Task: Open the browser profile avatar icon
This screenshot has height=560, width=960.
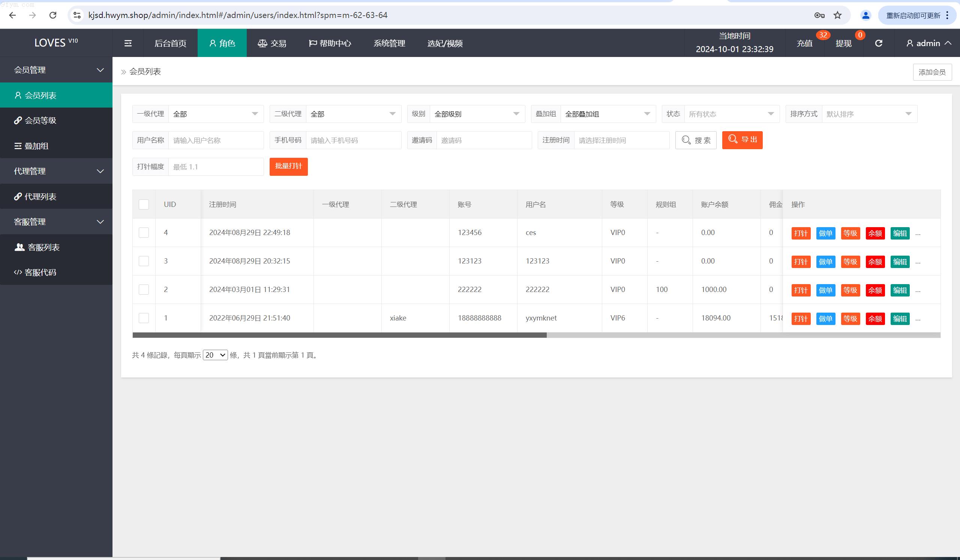Action: coord(865,15)
